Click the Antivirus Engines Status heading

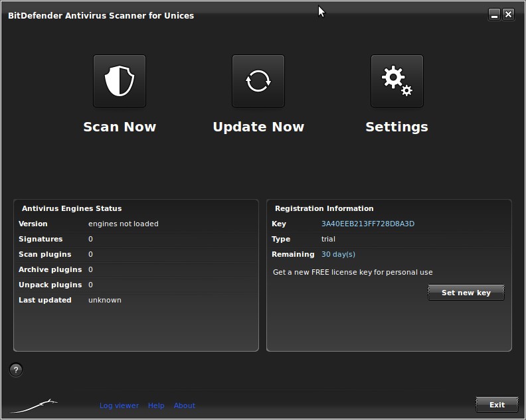[x=72, y=208]
